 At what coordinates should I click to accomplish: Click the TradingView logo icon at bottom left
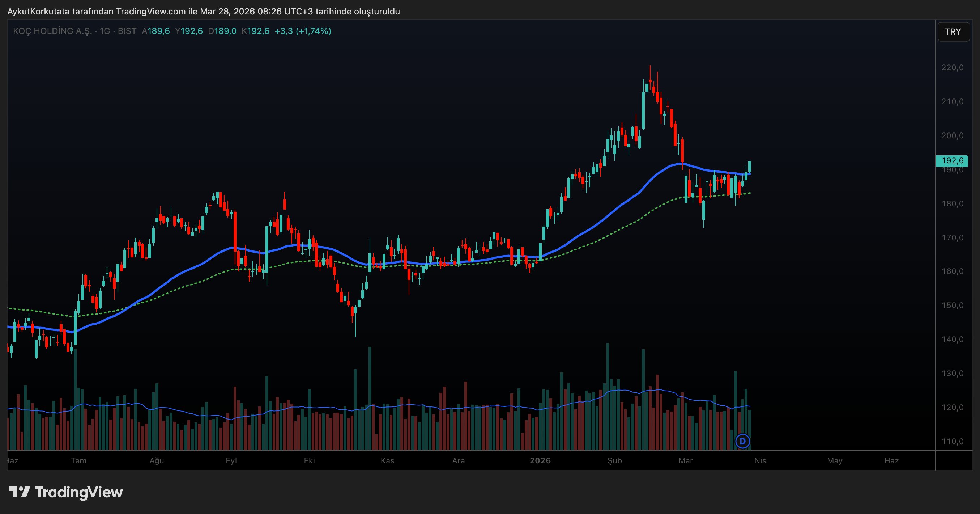tap(19, 492)
